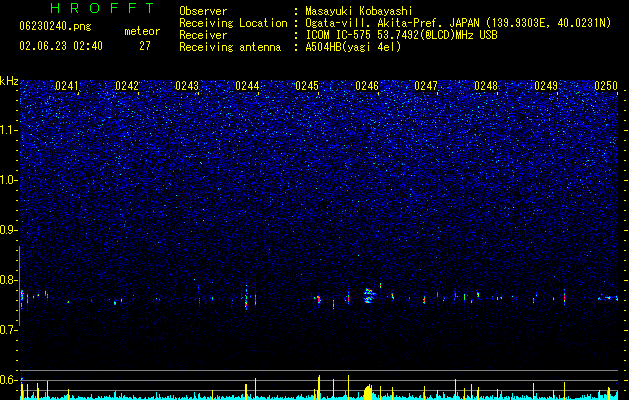Click the date 02.06.23 02:40
This screenshot has width=629, height=400.
(61, 46)
